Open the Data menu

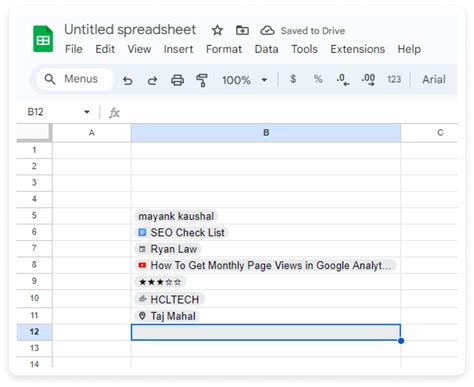pyautogui.click(x=266, y=49)
